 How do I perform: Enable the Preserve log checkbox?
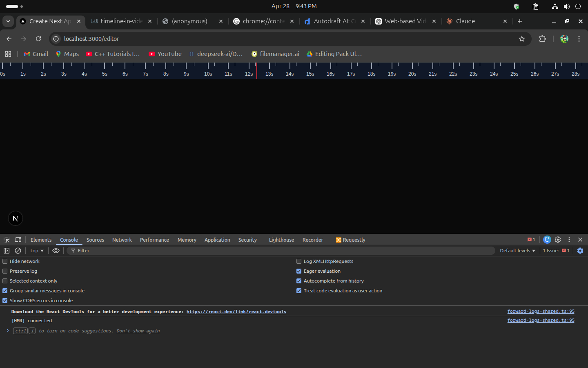coord(5,271)
